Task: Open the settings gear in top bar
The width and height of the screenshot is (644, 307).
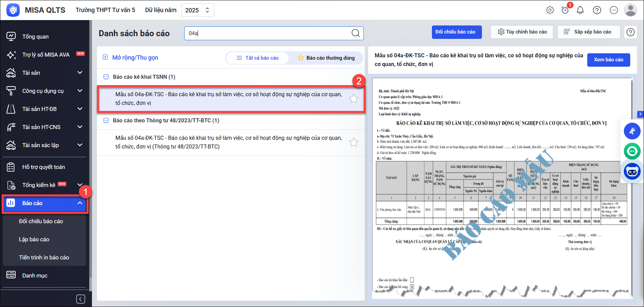Action: point(550,10)
